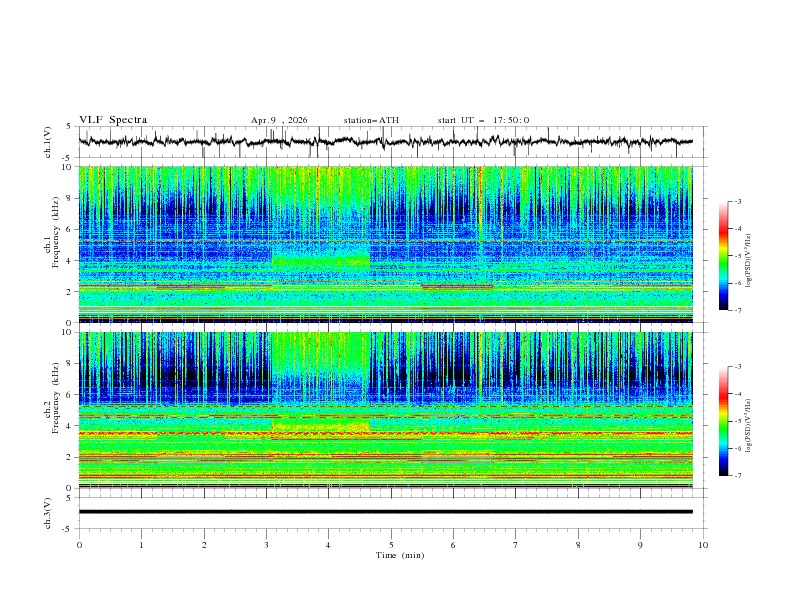Click time axis tick label "5"

pos(391,545)
